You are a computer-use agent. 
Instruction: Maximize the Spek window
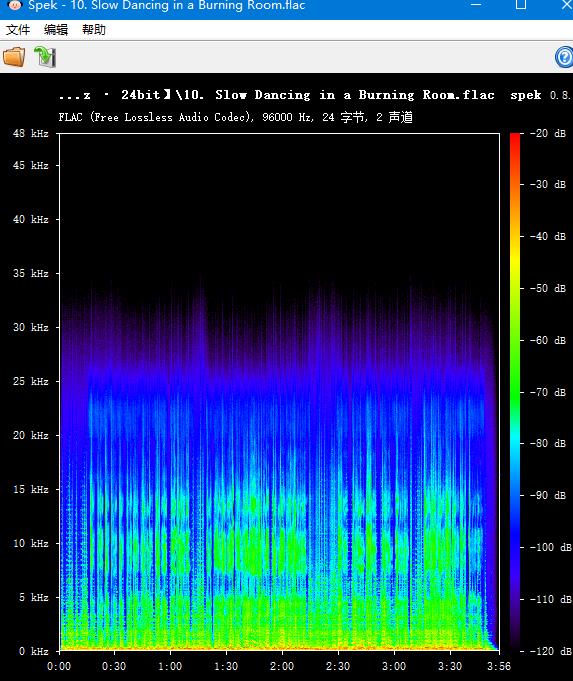coord(521,5)
